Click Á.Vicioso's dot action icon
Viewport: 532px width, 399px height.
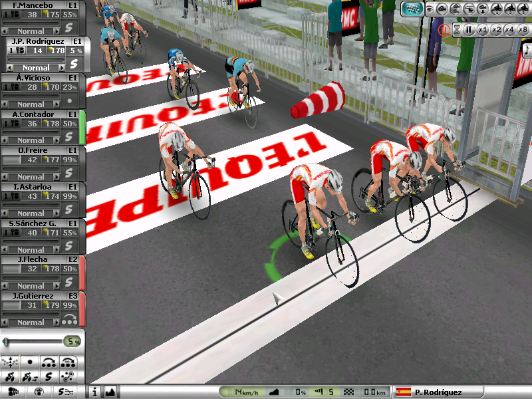pos(70,100)
